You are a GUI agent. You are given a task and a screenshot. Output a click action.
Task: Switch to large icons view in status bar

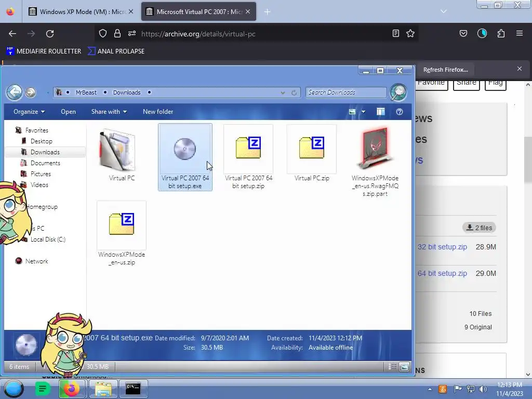click(x=404, y=366)
